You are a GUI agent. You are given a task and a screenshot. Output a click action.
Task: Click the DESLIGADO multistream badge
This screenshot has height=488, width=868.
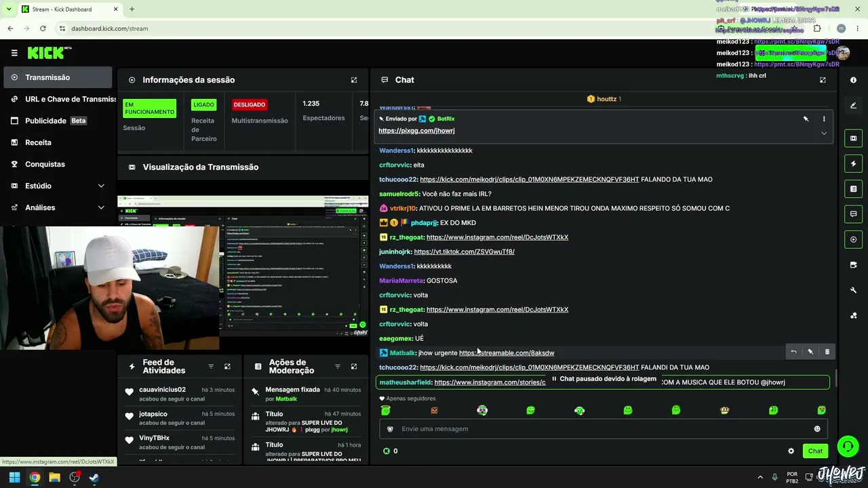250,105
